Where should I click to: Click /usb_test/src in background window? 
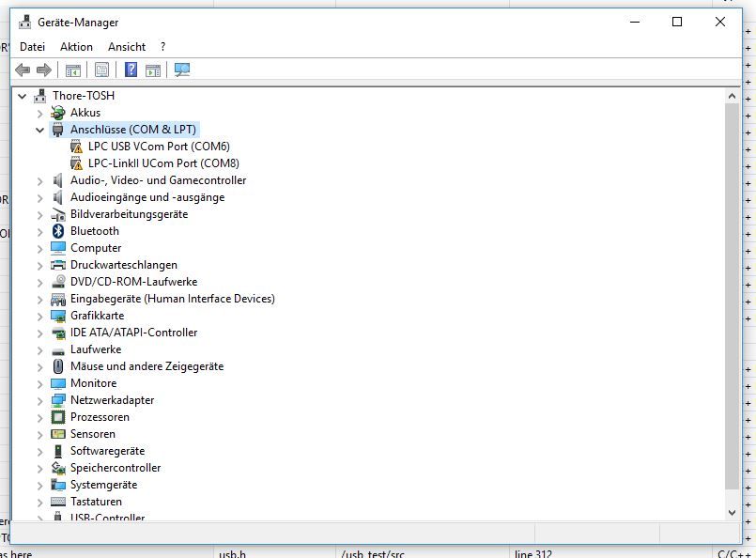click(372, 553)
